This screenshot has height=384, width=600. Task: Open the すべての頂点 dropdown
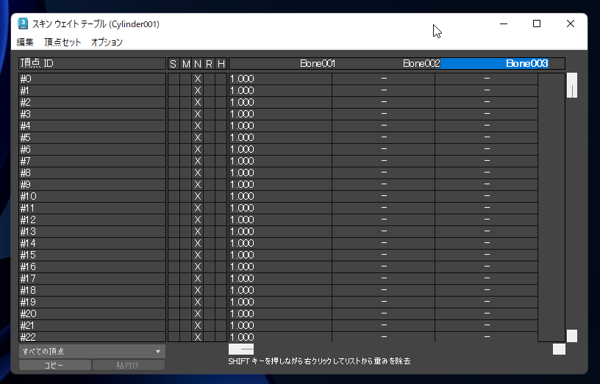[x=92, y=351]
